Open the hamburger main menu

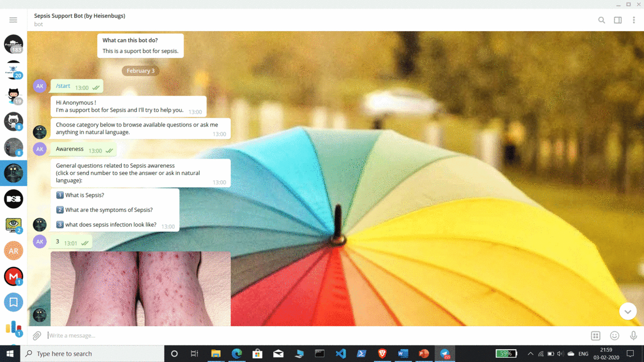click(13, 20)
